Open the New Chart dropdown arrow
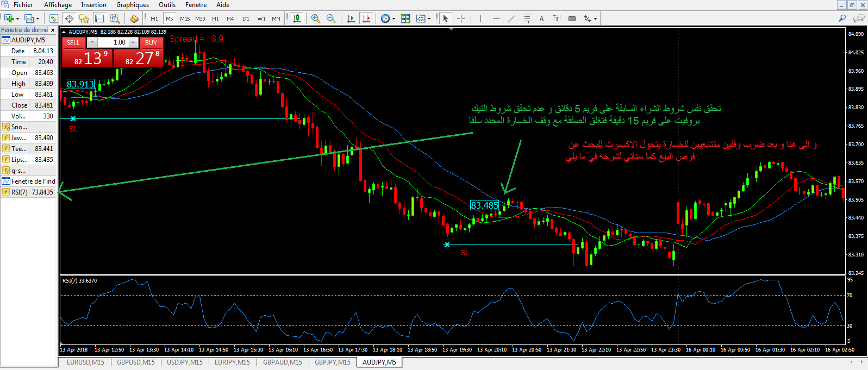The width and height of the screenshot is (868, 370). 17,18
